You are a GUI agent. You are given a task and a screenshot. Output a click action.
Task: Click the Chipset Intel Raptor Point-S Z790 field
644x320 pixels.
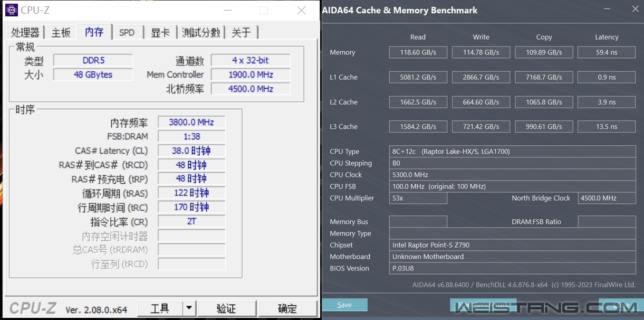512,245
